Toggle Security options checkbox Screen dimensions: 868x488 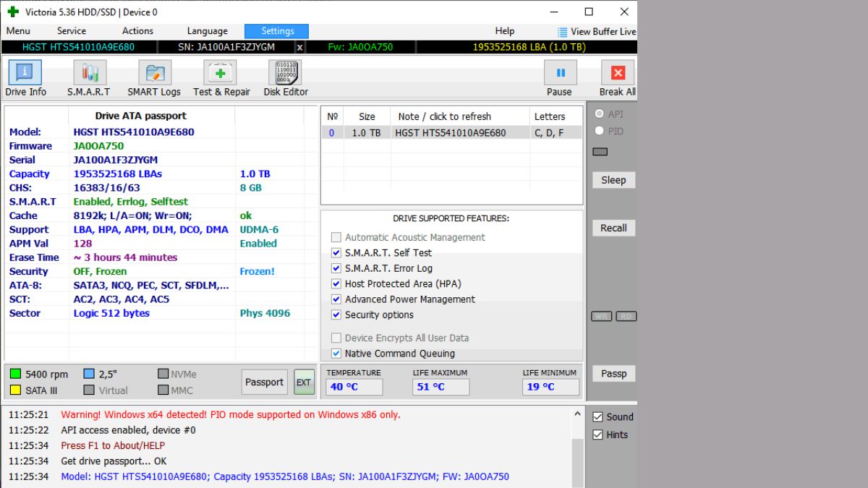pyautogui.click(x=336, y=315)
